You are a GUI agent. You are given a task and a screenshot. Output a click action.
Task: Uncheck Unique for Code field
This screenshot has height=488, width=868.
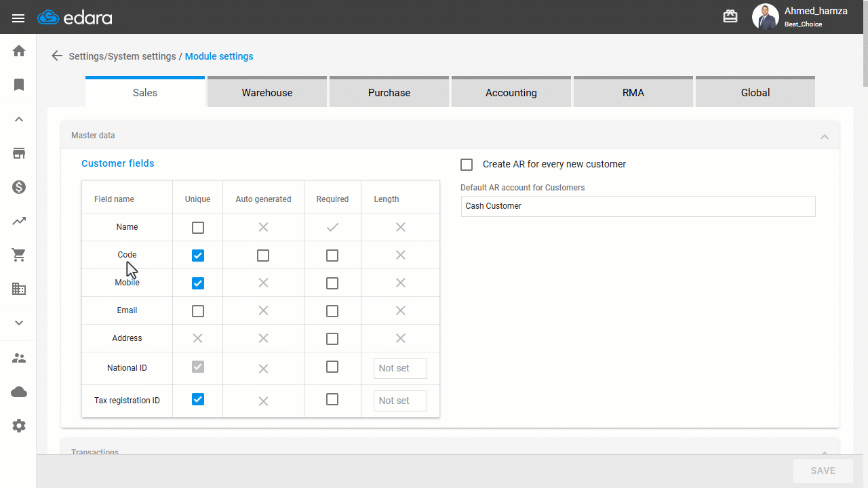click(198, 256)
